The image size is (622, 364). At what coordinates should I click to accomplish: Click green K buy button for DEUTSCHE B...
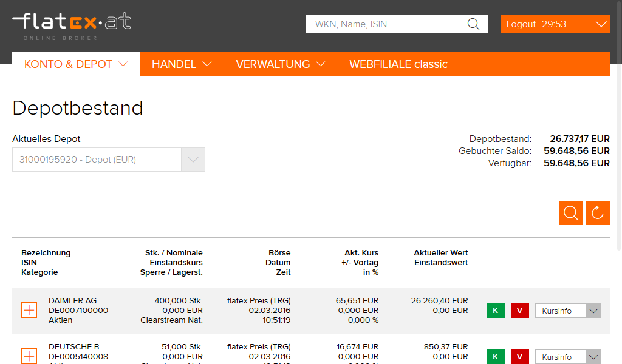496,357
